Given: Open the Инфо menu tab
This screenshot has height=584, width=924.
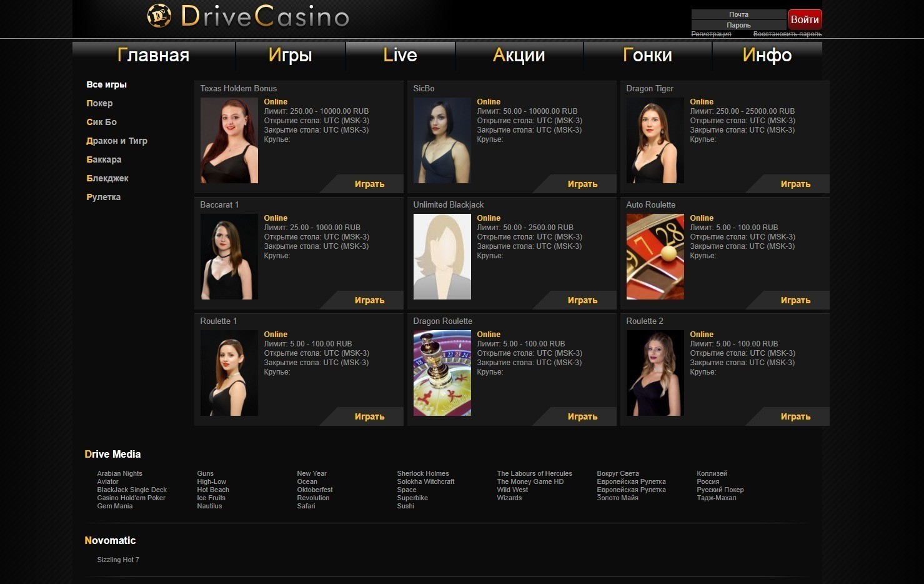Looking at the screenshot, I should [767, 55].
